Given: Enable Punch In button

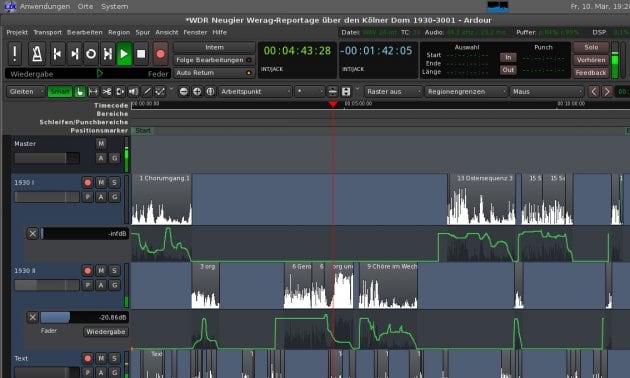Looking at the screenshot, I should (x=508, y=57).
